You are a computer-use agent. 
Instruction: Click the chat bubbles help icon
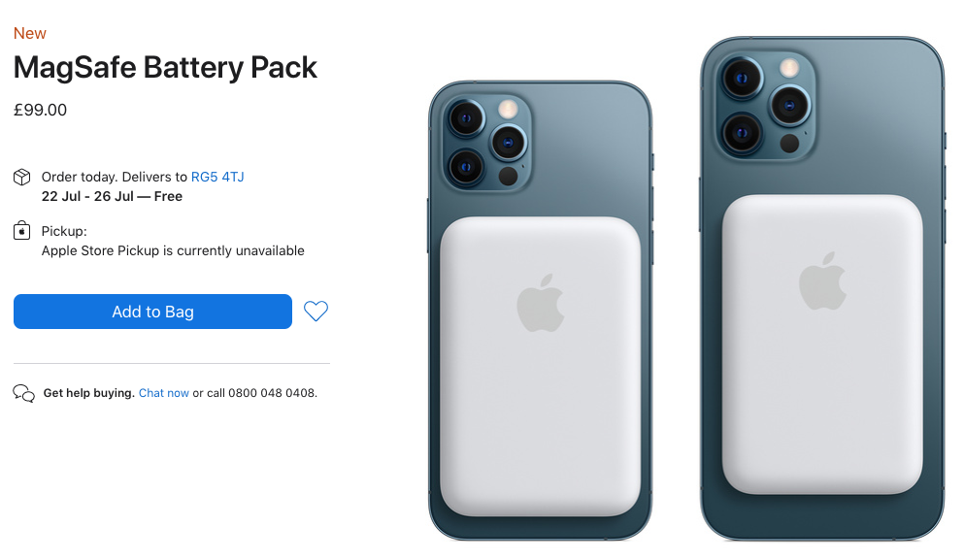coord(24,393)
